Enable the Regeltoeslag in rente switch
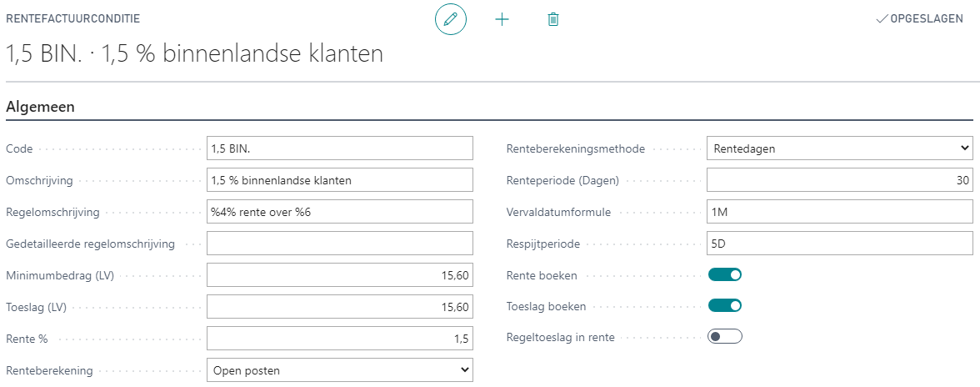980x387 pixels. click(x=724, y=337)
